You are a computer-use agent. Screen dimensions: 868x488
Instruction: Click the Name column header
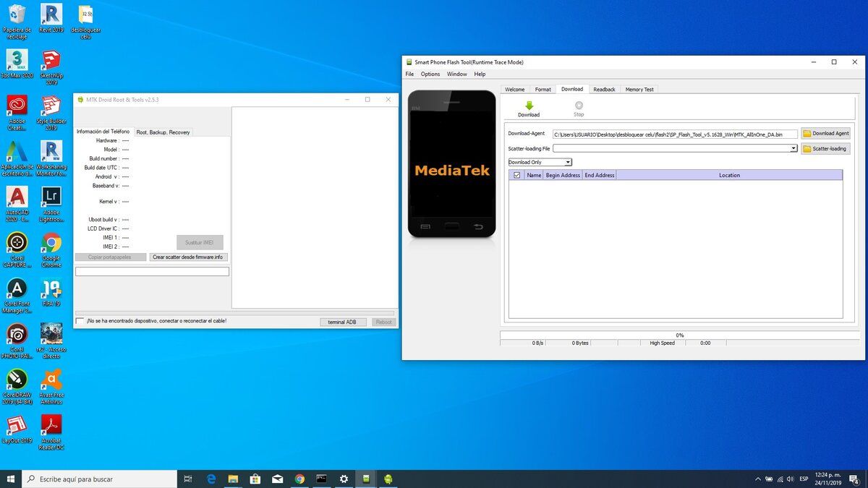(x=534, y=175)
